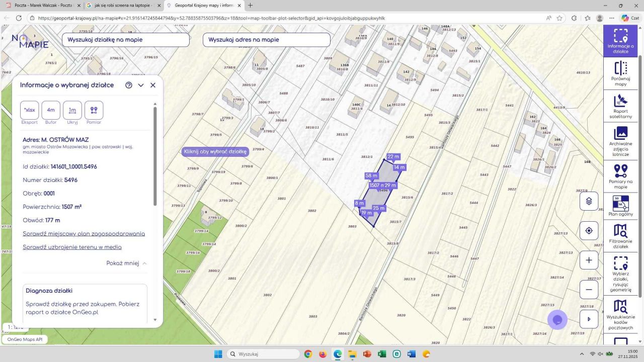Click the NaMapie logo
Image resolution: width=644 pixels, height=362 pixels.
pos(30,41)
